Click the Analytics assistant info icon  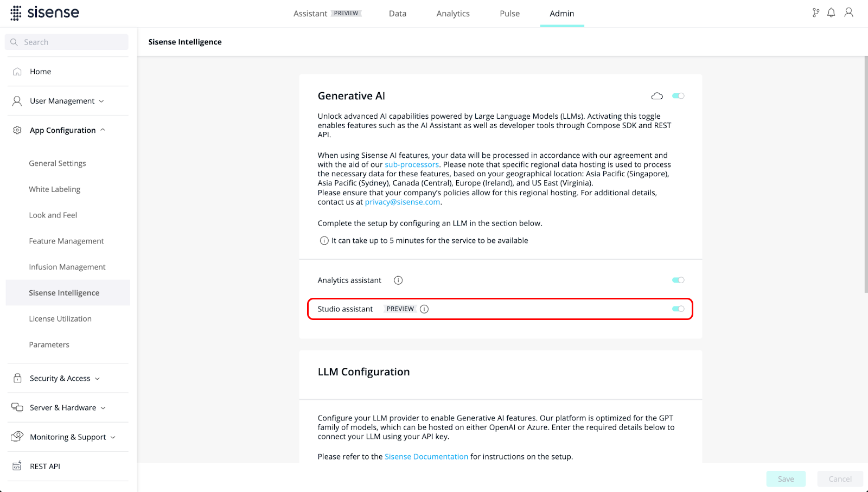coord(398,280)
